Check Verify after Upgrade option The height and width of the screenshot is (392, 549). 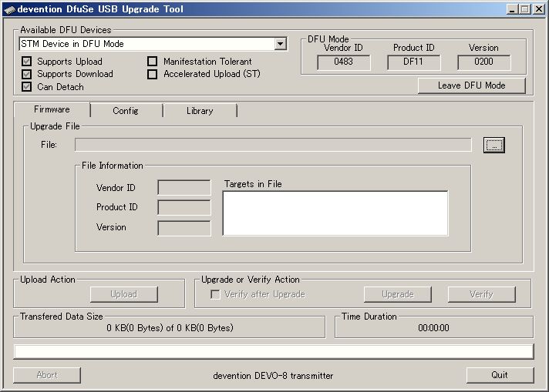point(215,294)
